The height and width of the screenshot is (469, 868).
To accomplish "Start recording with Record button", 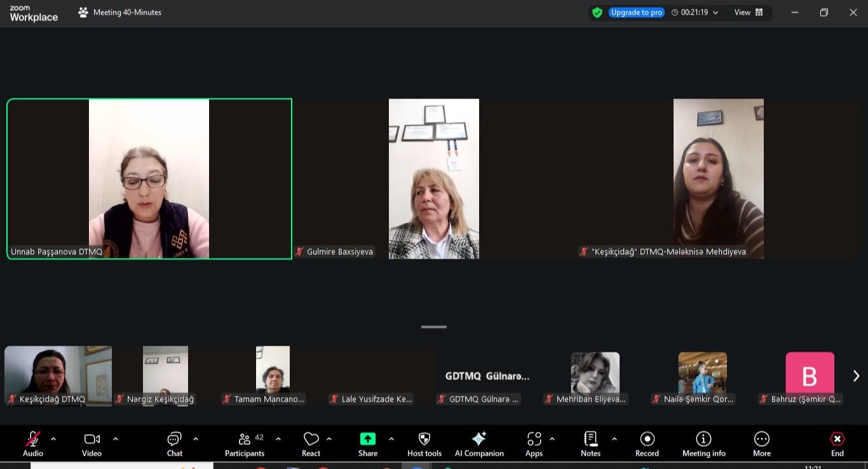I will coord(647,444).
